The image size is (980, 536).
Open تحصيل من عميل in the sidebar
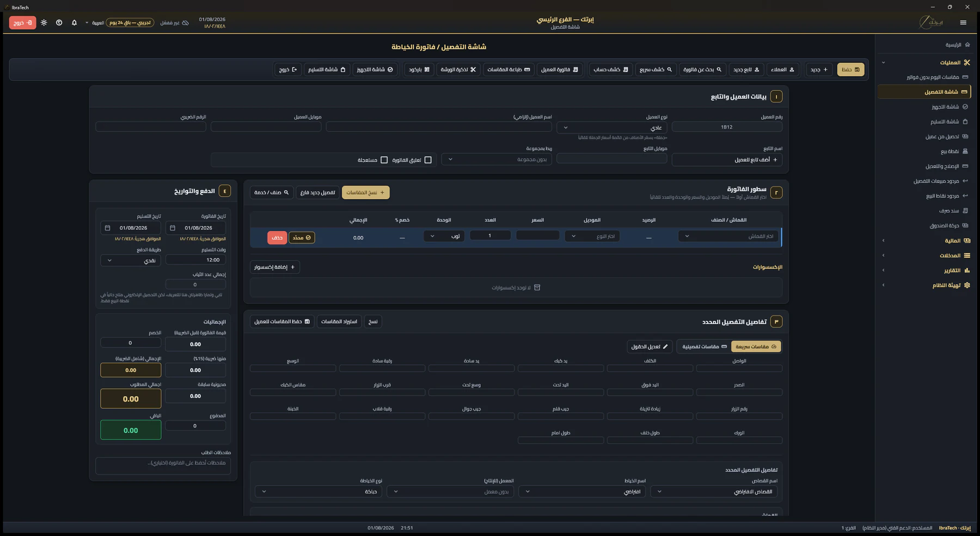tap(924, 136)
